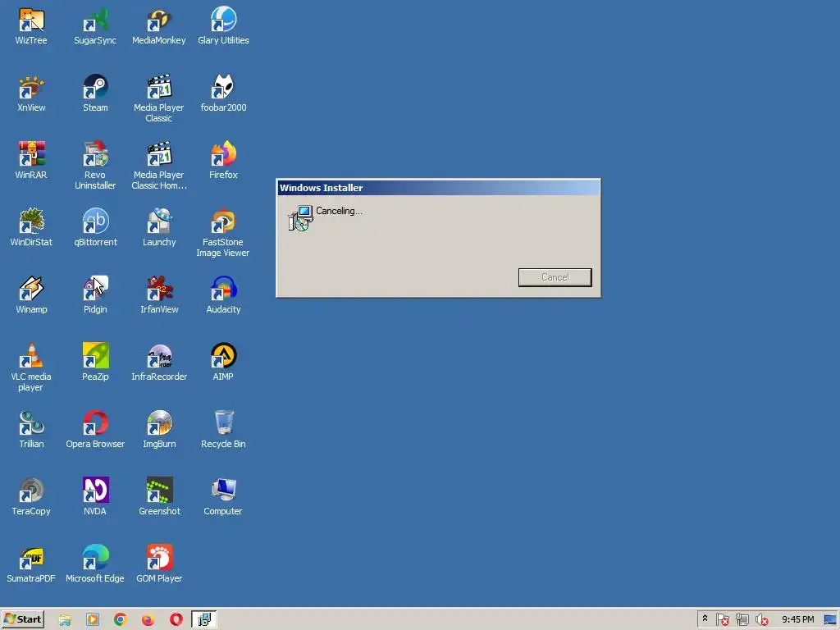Open the network tray icon
This screenshot has width=840, height=630.
[x=742, y=620]
